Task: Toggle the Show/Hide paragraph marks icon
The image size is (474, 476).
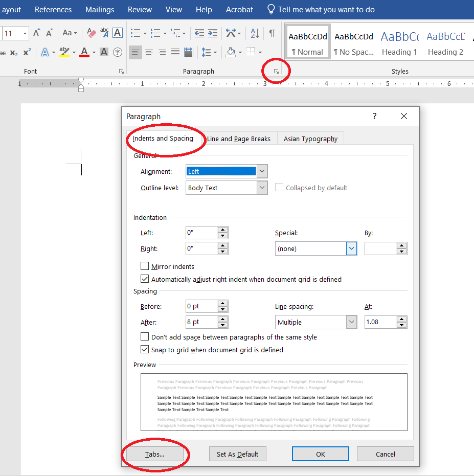Action: coord(272,33)
